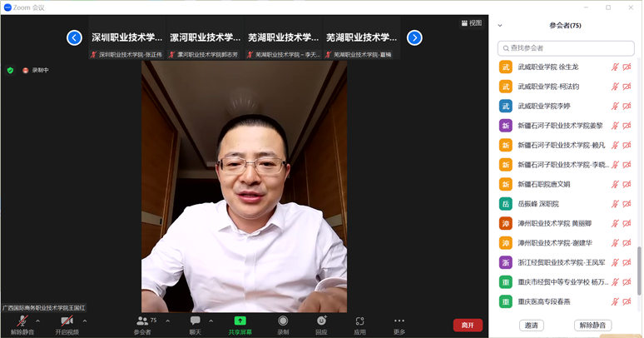Click the Invite (邀请) button
644x338 pixels.
pyautogui.click(x=531, y=325)
